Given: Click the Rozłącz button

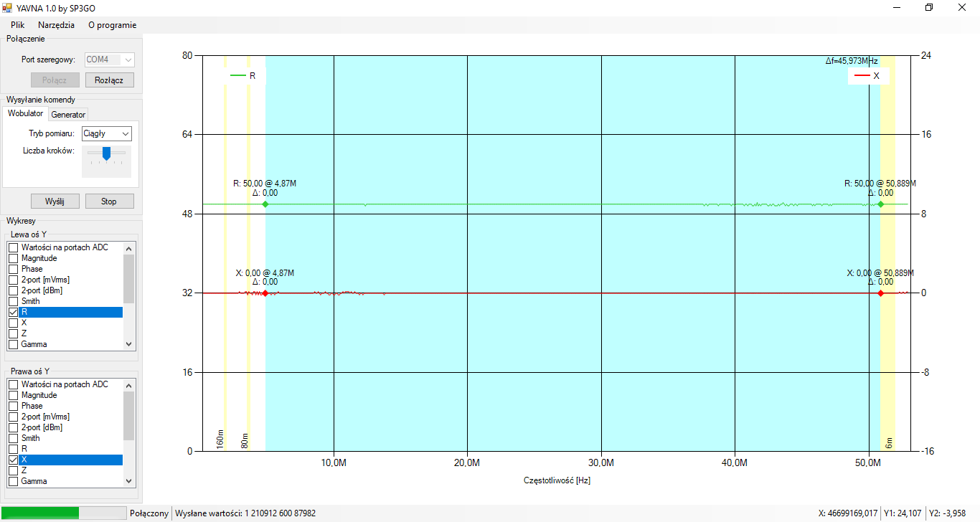Looking at the screenshot, I should [109, 80].
